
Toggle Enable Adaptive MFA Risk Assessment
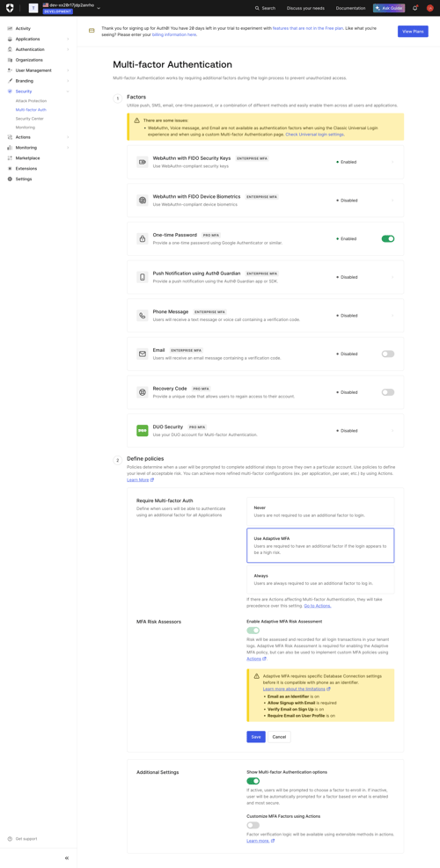coord(253,630)
